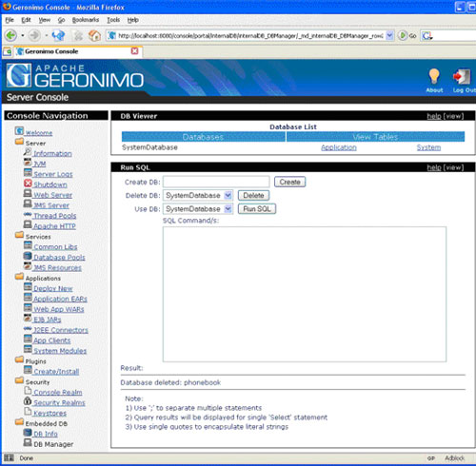Click the Log Out door icon

point(462,77)
